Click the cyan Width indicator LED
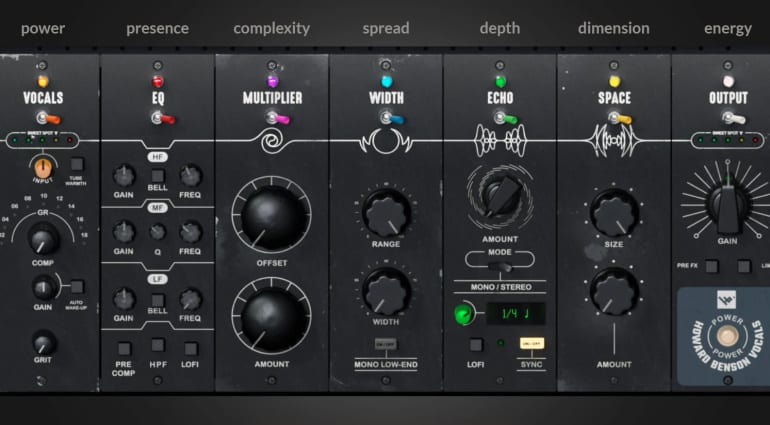The width and height of the screenshot is (770, 425). (x=386, y=81)
